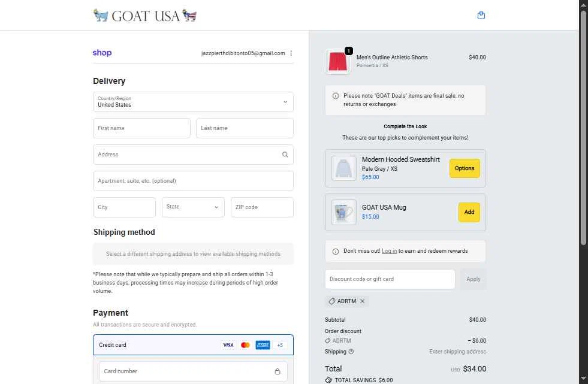Click the Apartment, suite field

pos(193,181)
